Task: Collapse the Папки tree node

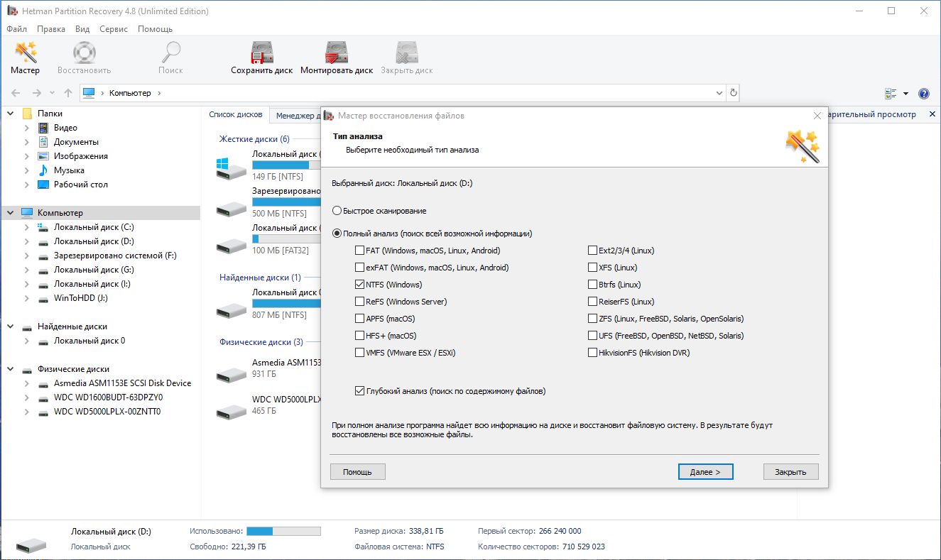Action: coord(11,114)
